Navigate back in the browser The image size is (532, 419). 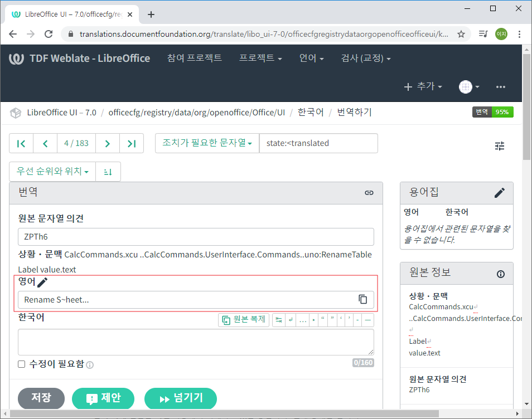13,34
